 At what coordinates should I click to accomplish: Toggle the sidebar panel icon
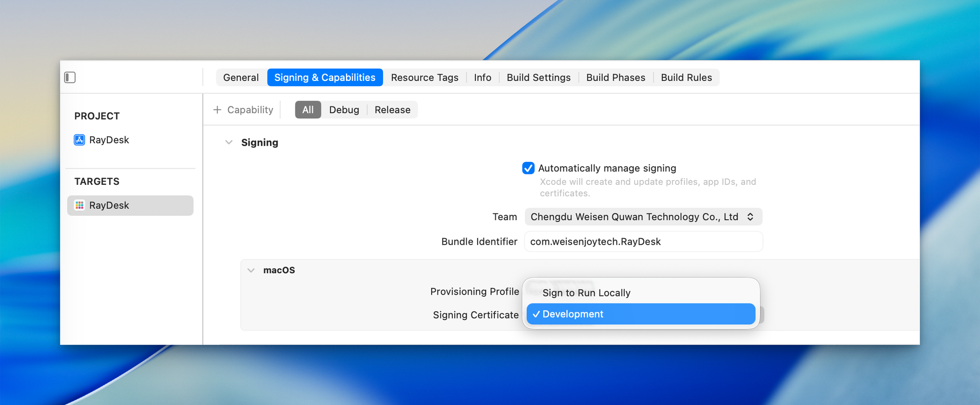click(70, 77)
